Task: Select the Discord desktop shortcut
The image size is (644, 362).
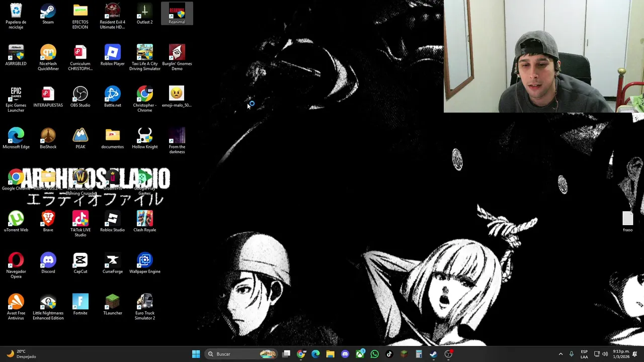Action: tap(48, 264)
